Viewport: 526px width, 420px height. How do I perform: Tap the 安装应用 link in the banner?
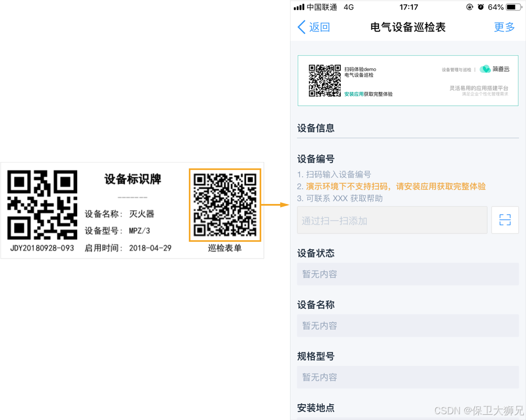click(354, 94)
